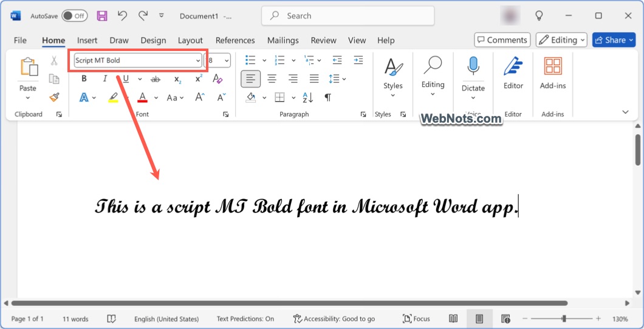The height and width of the screenshot is (329, 644).
Task: Switch to the Insert tab
Action: click(x=87, y=40)
